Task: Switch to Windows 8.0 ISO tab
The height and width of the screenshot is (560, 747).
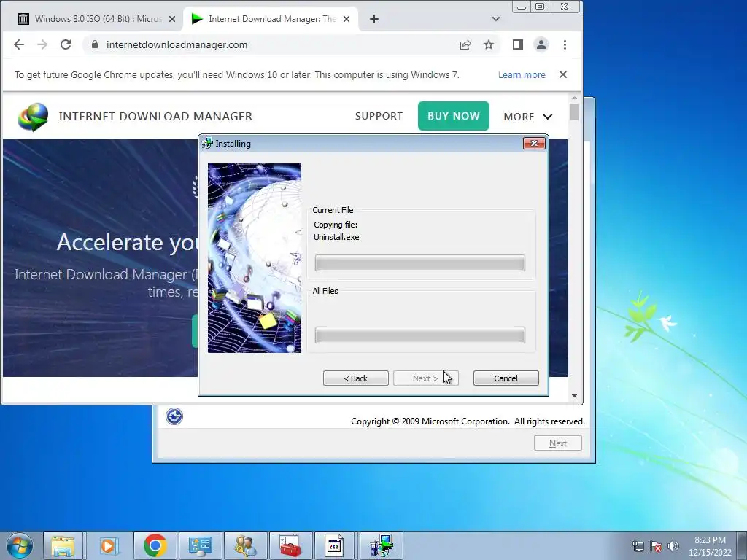Action: pyautogui.click(x=91, y=19)
